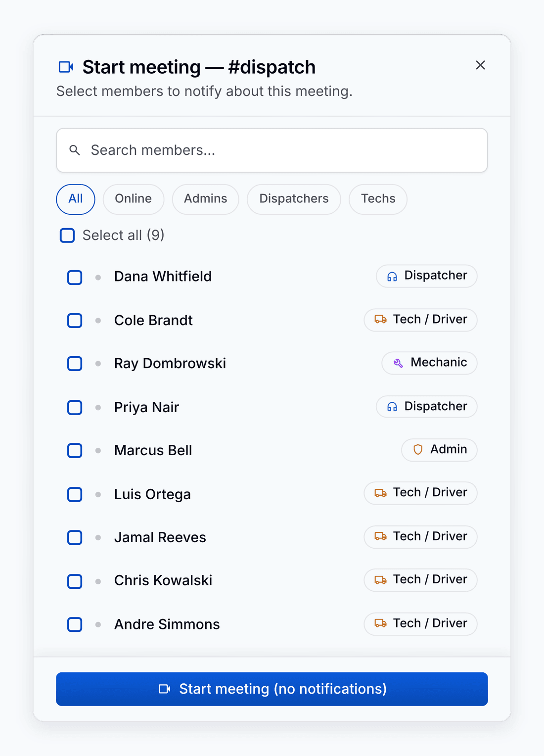Click the truck icon on Cole Brandt's badge

[380, 320]
